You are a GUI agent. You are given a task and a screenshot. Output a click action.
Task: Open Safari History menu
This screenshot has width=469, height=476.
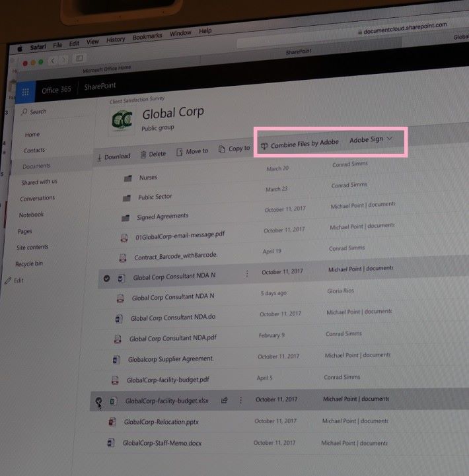coord(116,40)
